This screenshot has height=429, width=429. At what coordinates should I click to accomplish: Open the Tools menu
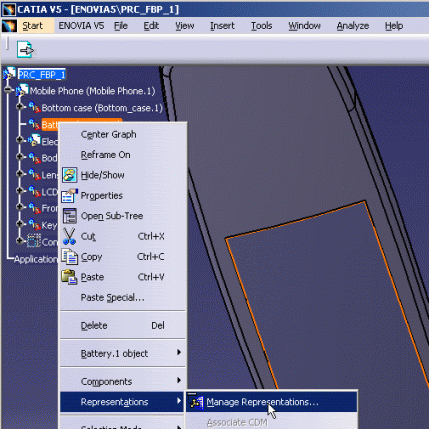[x=261, y=26]
